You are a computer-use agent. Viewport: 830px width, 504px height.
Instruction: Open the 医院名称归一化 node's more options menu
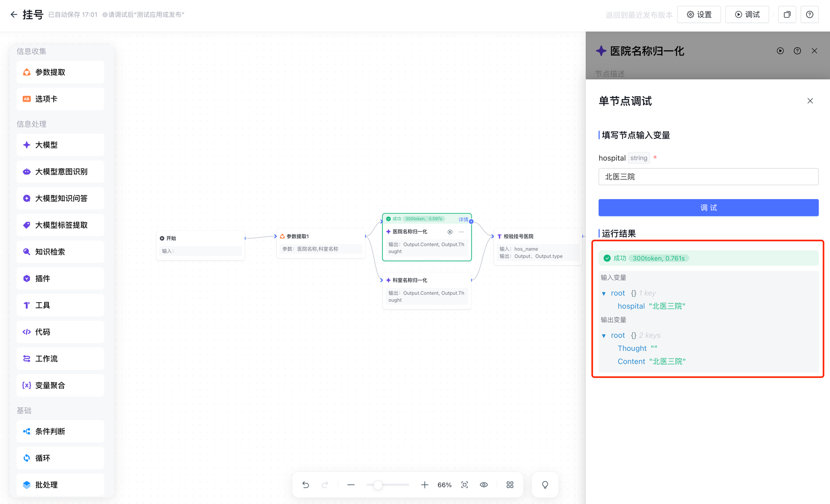(x=461, y=232)
